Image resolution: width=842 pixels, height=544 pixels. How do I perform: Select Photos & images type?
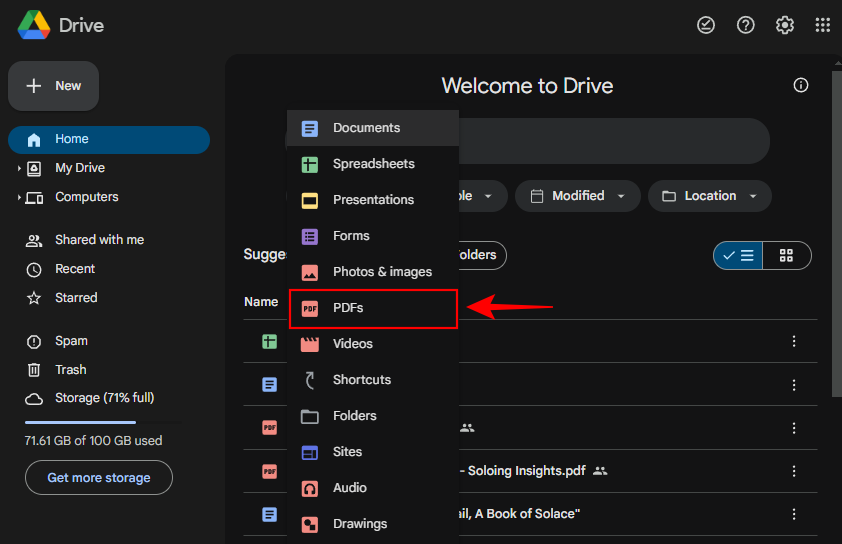coord(373,272)
